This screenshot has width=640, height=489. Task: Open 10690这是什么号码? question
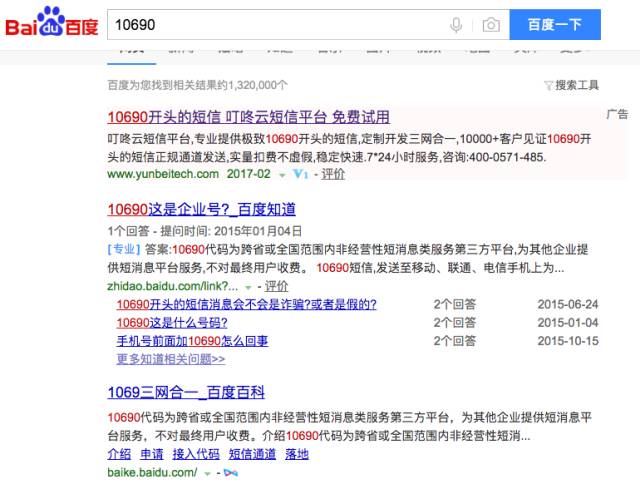point(172,323)
